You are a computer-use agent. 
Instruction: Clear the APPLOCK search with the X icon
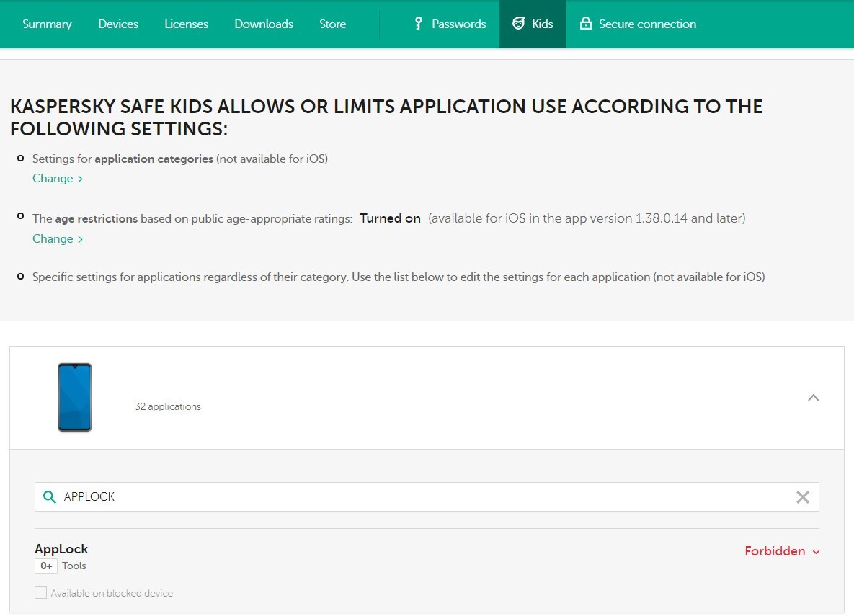802,497
